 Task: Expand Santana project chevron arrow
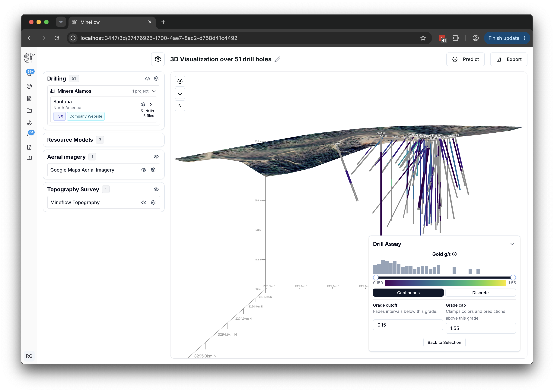tap(151, 104)
